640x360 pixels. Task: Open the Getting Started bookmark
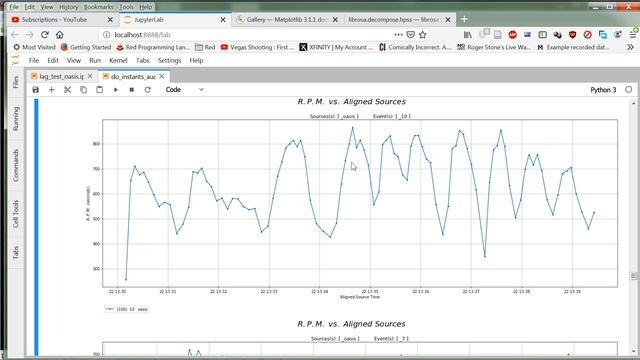point(86,47)
